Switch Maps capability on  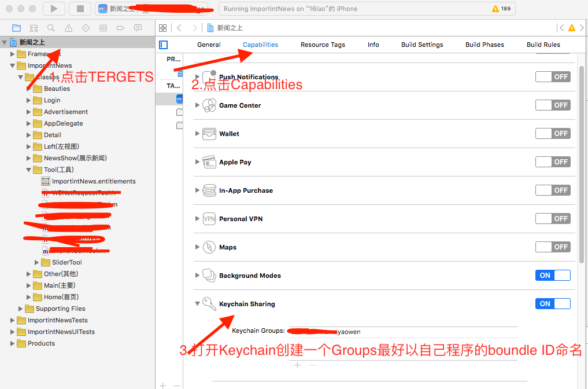553,247
